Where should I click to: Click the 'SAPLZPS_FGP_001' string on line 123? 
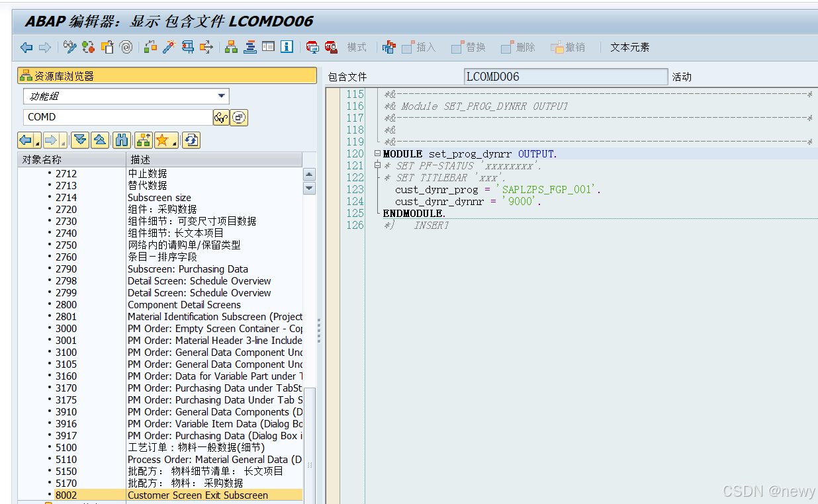tap(548, 189)
